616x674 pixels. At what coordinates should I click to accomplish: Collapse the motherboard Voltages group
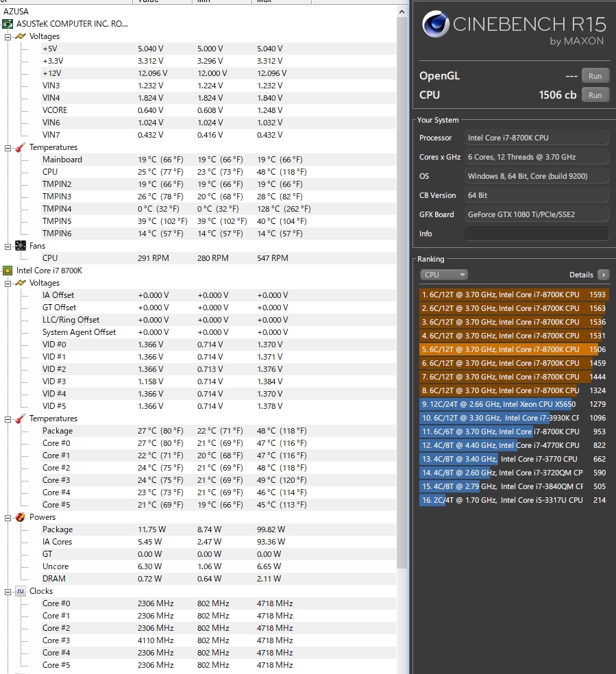[8, 37]
